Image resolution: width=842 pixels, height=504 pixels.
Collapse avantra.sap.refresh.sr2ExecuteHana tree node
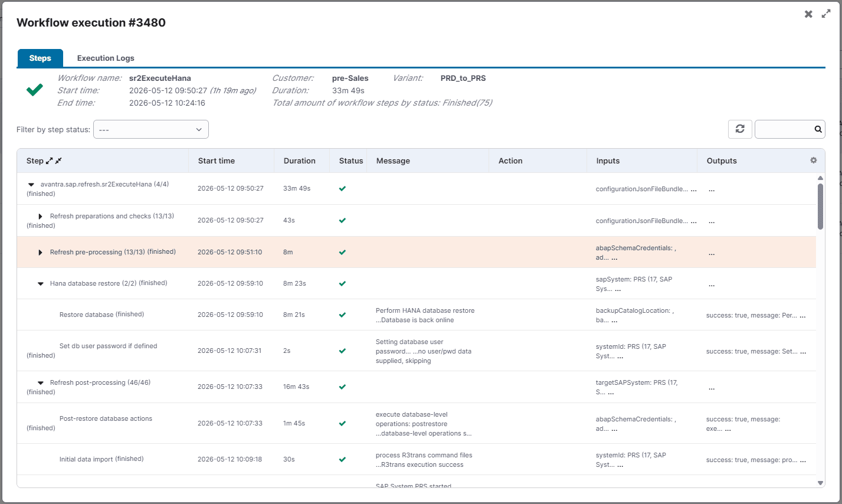point(31,185)
